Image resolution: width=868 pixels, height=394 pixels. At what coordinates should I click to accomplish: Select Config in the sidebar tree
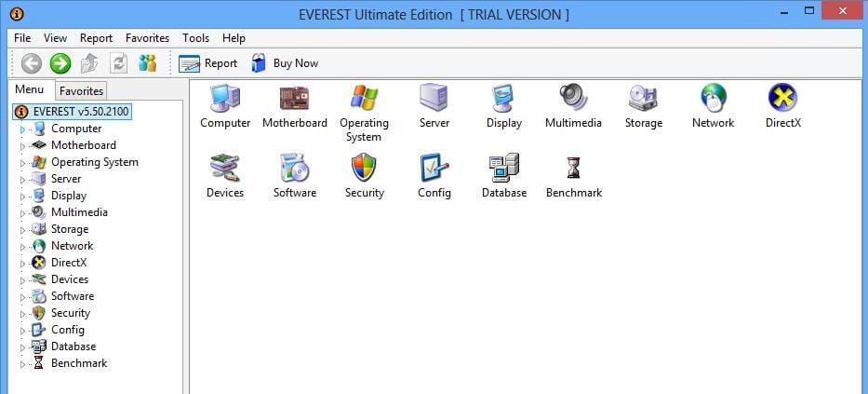coord(68,330)
